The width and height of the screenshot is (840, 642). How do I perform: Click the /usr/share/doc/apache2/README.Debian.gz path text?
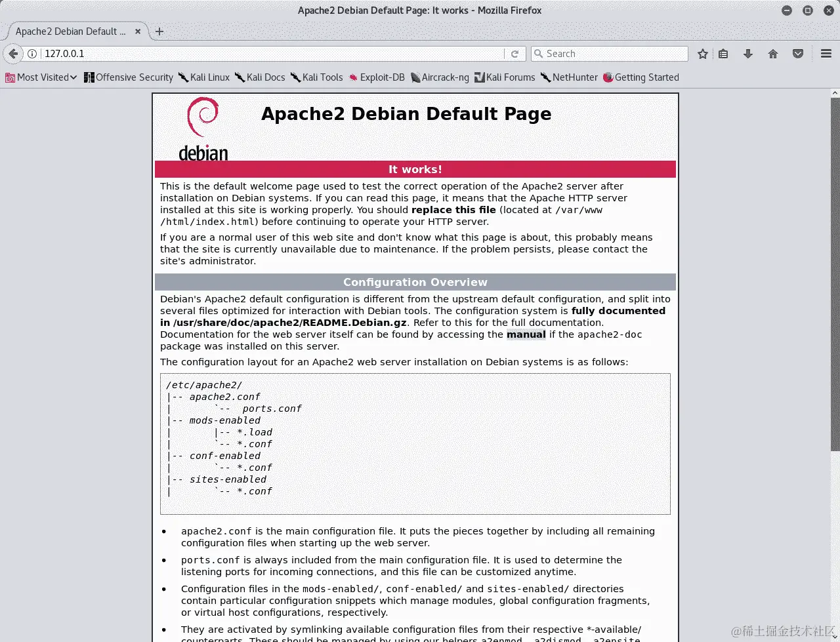tap(290, 323)
